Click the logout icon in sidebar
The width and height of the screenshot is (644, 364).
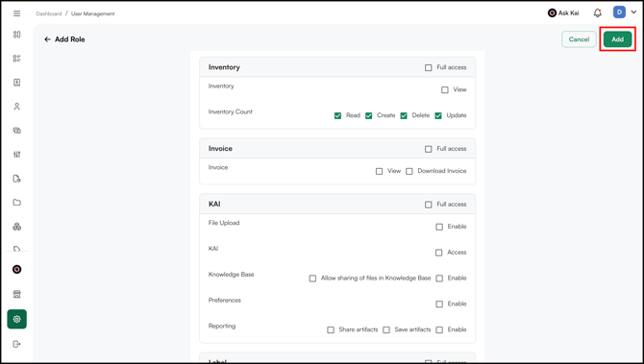tap(17, 344)
